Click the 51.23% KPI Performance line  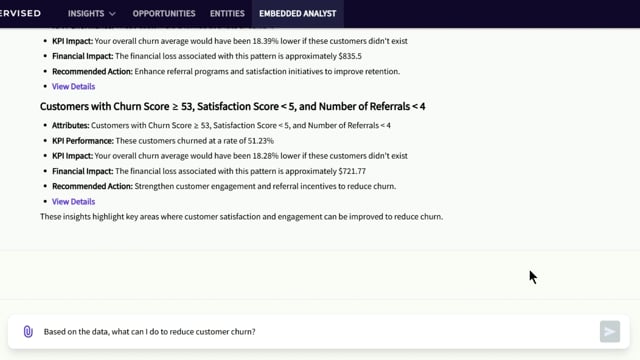[x=163, y=141]
